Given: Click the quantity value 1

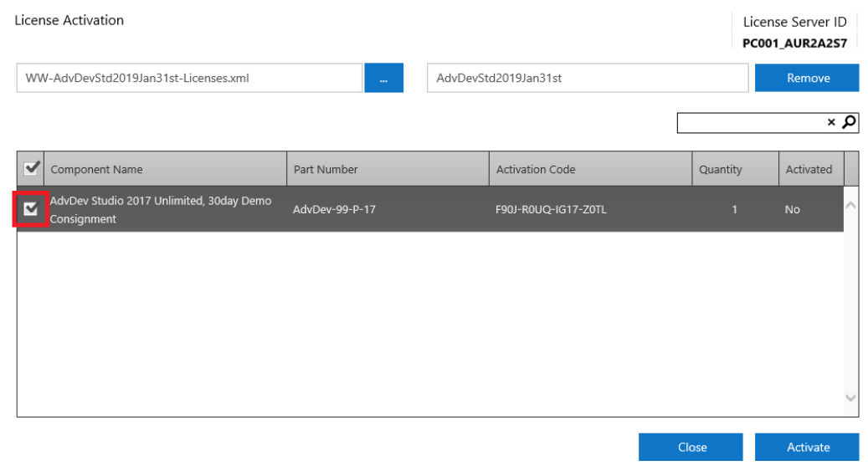Looking at the screenshot, I should (x=735, y=209).
